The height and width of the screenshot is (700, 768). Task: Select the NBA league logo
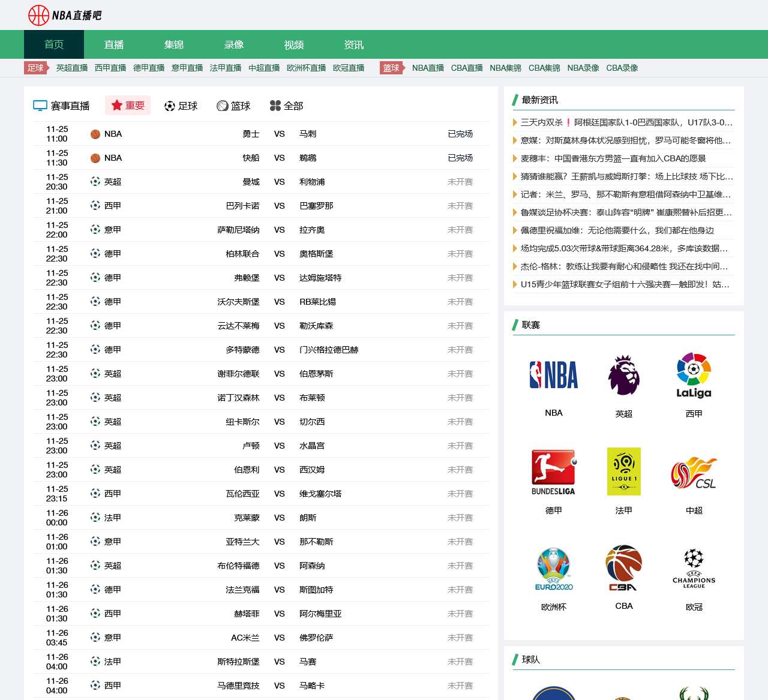pyautogui.click(x=553, y=375)
